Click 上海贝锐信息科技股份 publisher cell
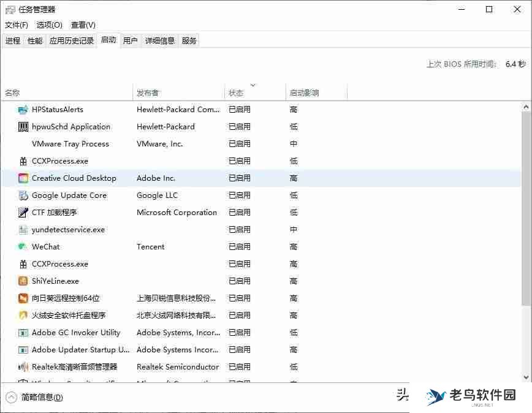The width and height of the screenshot is (532, 413). (176, 298)
